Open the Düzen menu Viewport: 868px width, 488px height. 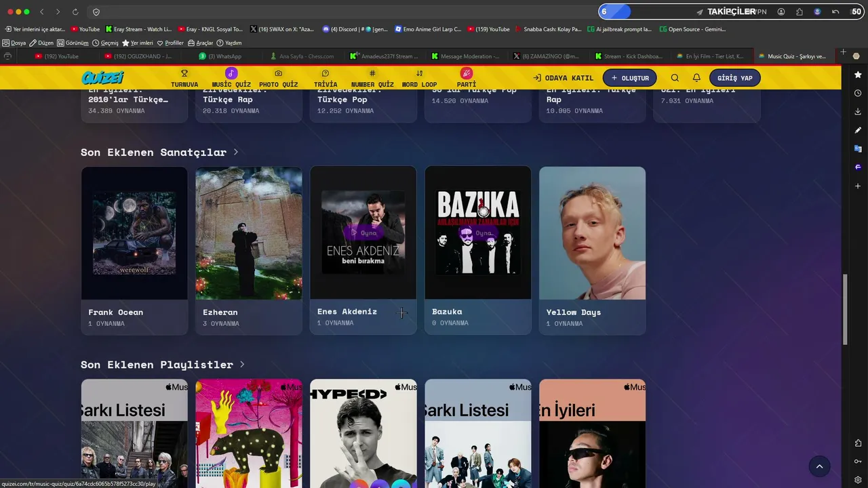(41, 43)
